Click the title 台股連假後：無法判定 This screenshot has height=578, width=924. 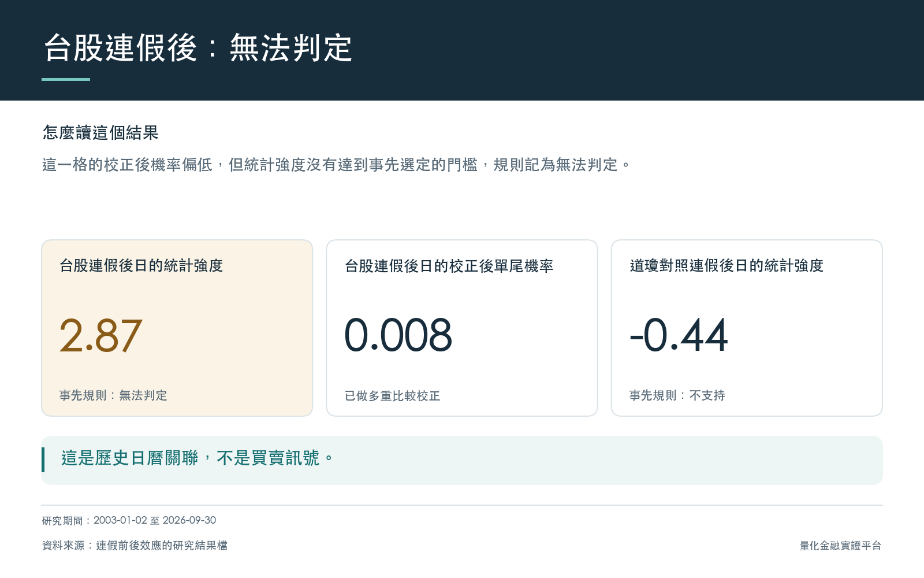pos(198,47)
